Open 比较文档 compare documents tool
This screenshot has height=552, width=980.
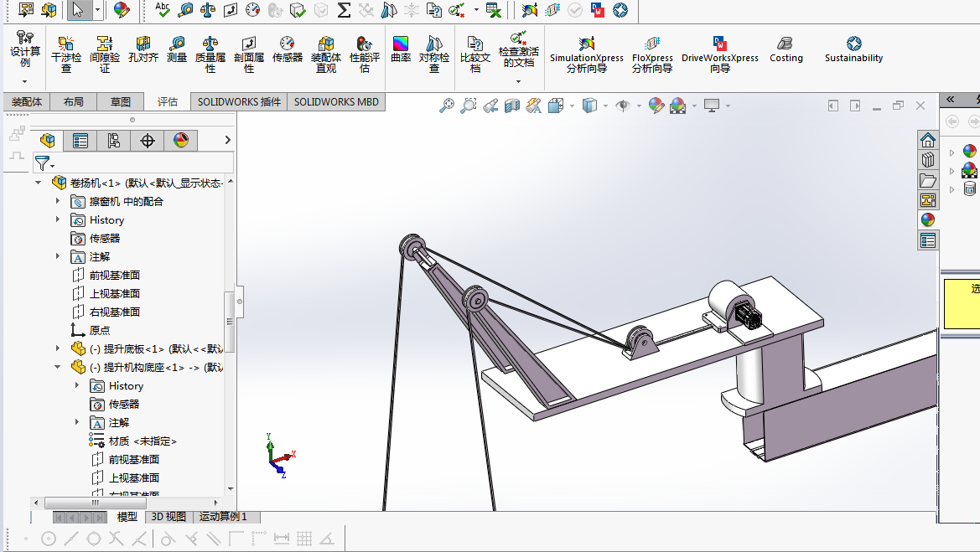pyautogui.click(x=475, y=54)
